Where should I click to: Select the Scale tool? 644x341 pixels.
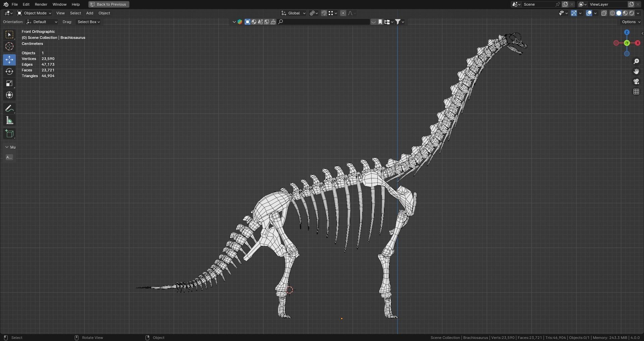pyautogui.click(x=9, y=83)
